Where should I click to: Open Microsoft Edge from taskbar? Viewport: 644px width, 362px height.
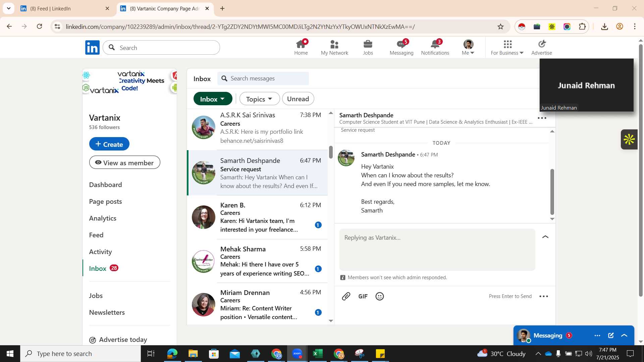tap(172, 354)
